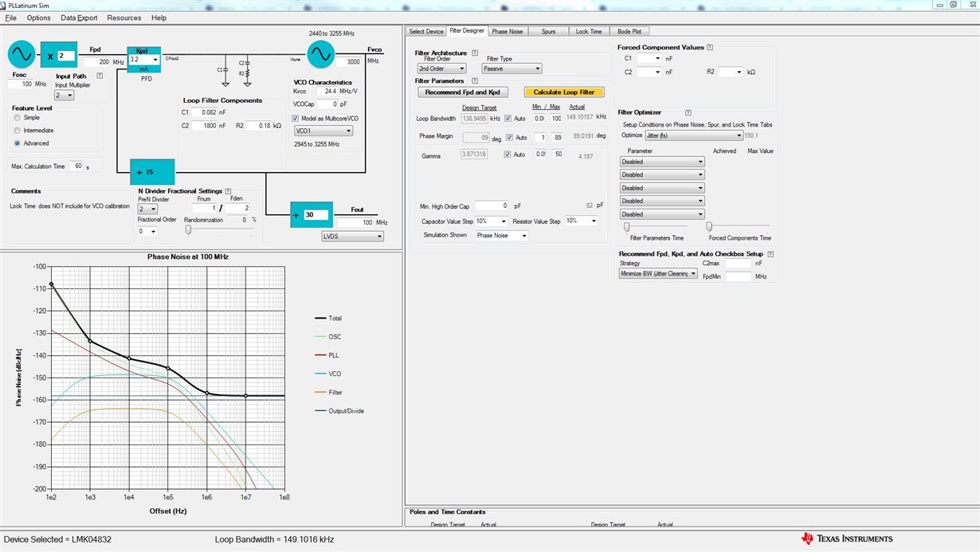980x552 pixels.
Task: Click Calculate Loop Filter button
Action: tap(563, 92)
